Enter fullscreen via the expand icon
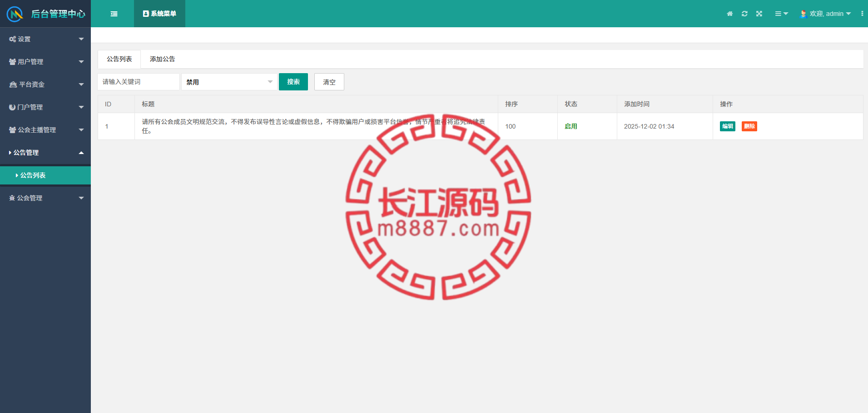Screen dimensions: 868x413 pos(759,14)
